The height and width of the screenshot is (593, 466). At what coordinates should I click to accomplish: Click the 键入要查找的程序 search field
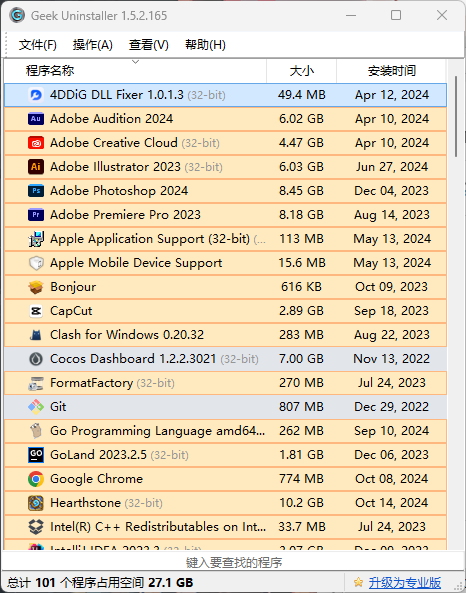[x=233, y=563]
